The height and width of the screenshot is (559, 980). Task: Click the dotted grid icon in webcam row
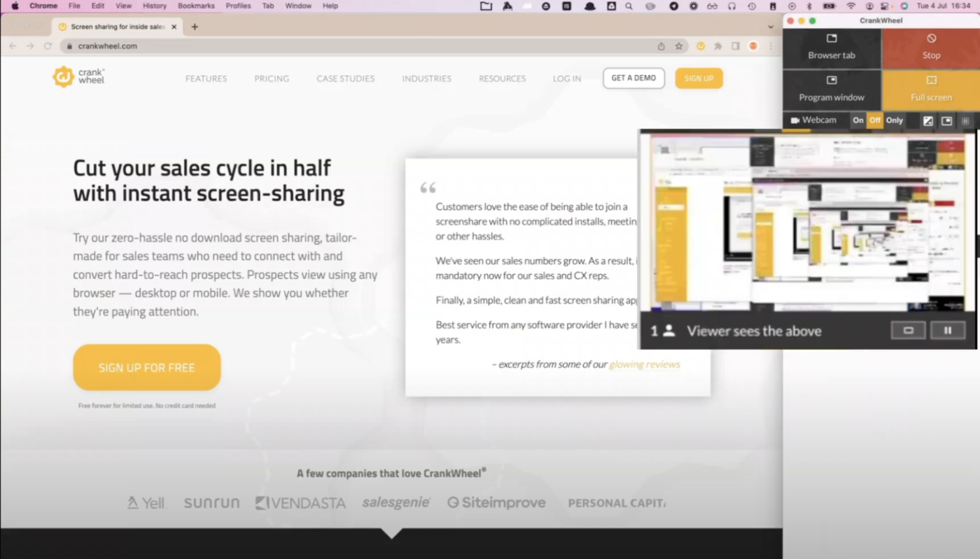[x=965, y=120]
